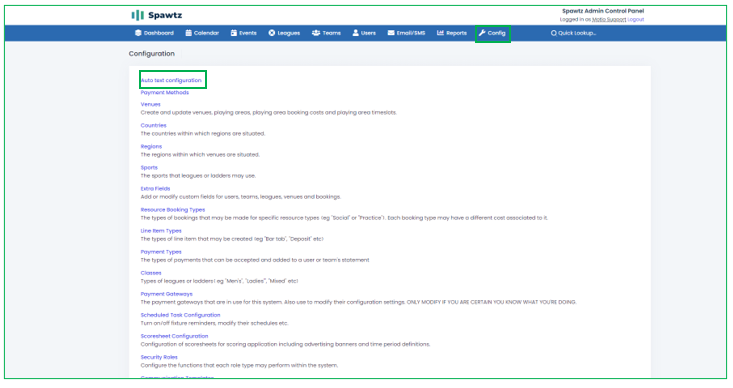
Task: Open the Security Roles link
Action: click(x=159, y=357)
